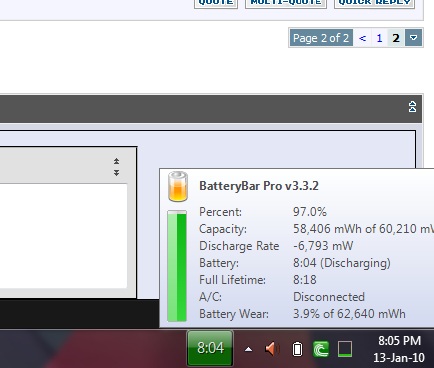Open the 8:05 PM clock and date
Viewport: 434px width, 368px height.
[x=399, y=349]
